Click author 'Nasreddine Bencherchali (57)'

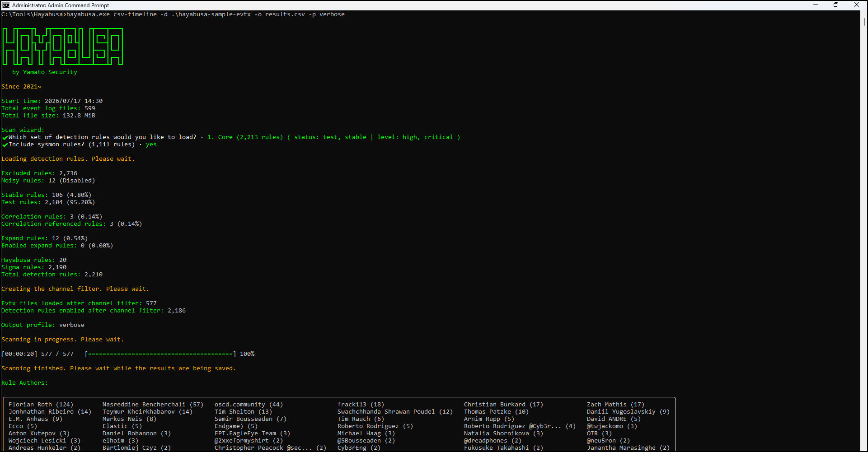153,405
